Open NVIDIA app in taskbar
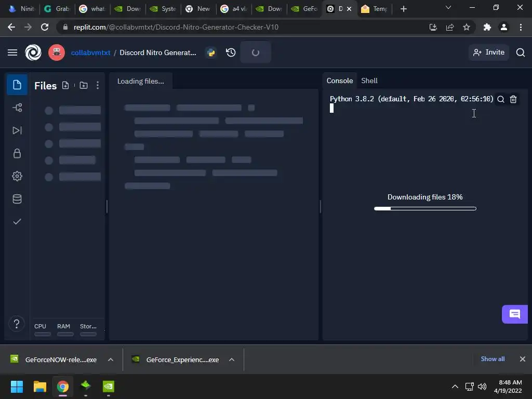The image size is (532, 399). pyautogui.click(x=109, y=387)
